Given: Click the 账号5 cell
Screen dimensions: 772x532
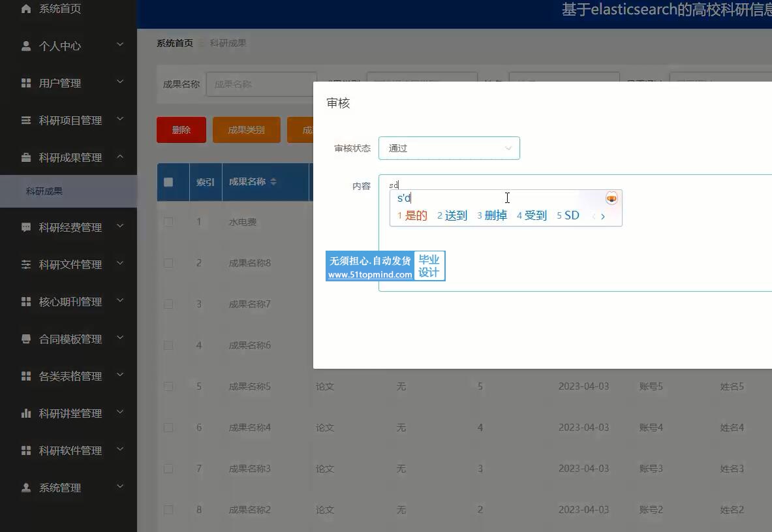Looking at the screenshot, I should point(651,386).
